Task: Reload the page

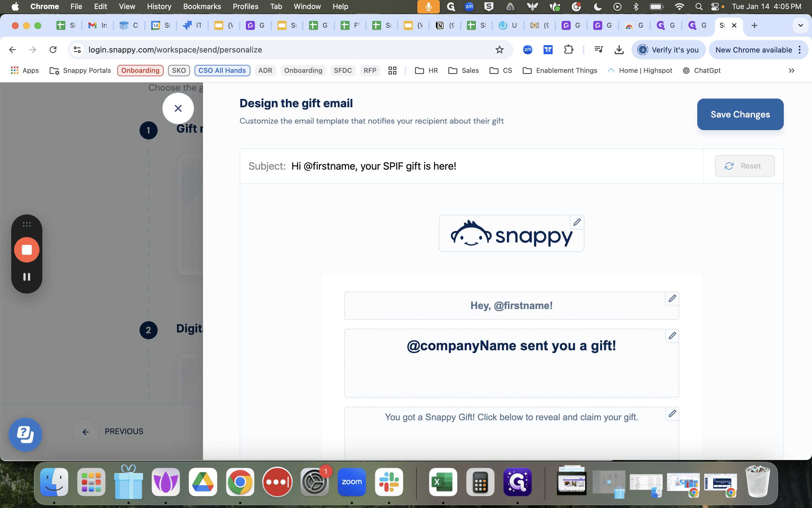Action: coord(53,50)
